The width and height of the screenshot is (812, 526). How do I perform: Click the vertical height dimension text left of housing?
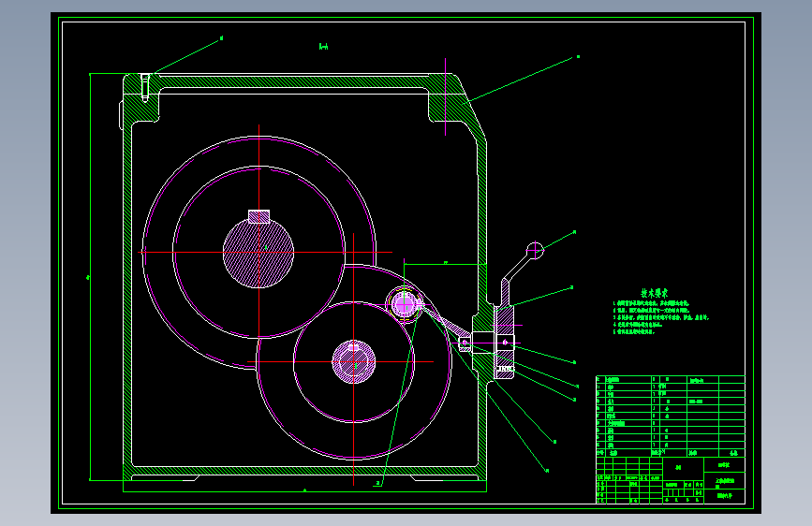[87, 277]
